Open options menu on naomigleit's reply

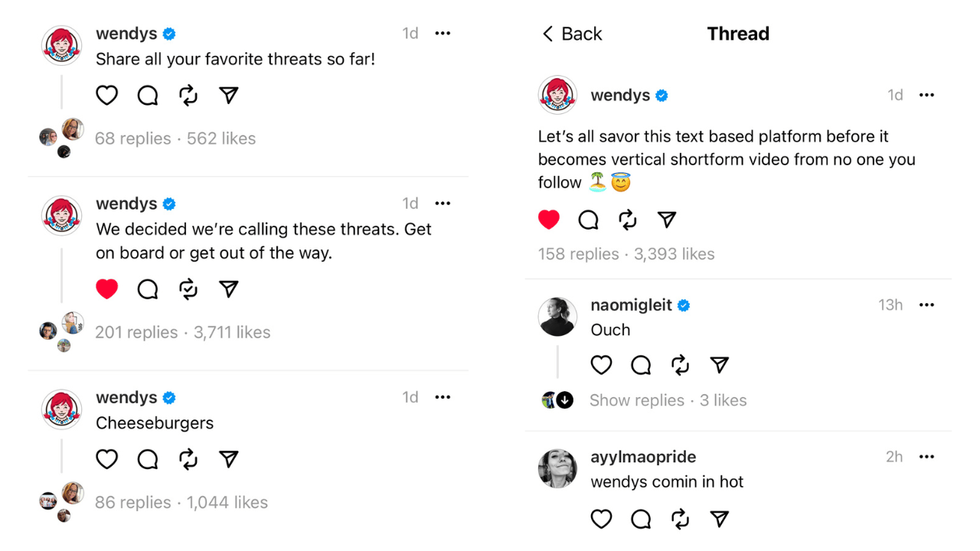pos(926,305)
